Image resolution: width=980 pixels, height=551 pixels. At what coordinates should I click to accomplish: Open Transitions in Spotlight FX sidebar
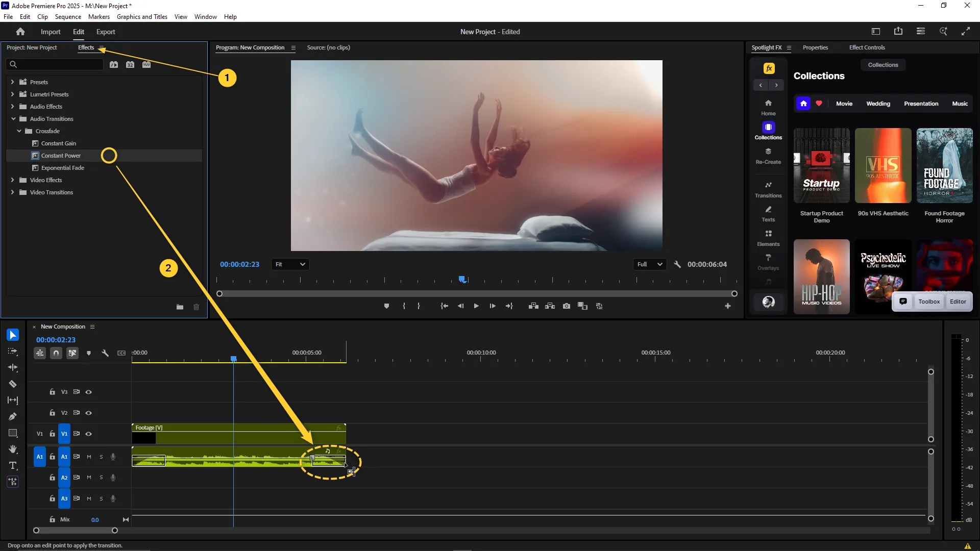(x=768, y=189)
